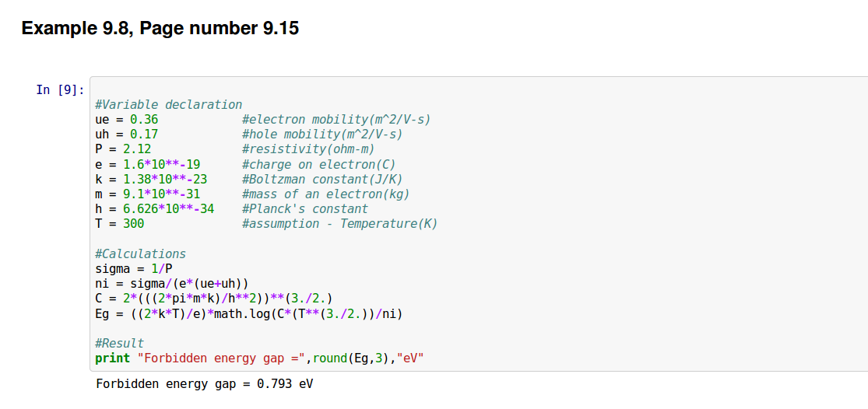The height and width of the screenshot is (409, 868).
Task: Click the charge on electron comment
Action: coord(318,164)
